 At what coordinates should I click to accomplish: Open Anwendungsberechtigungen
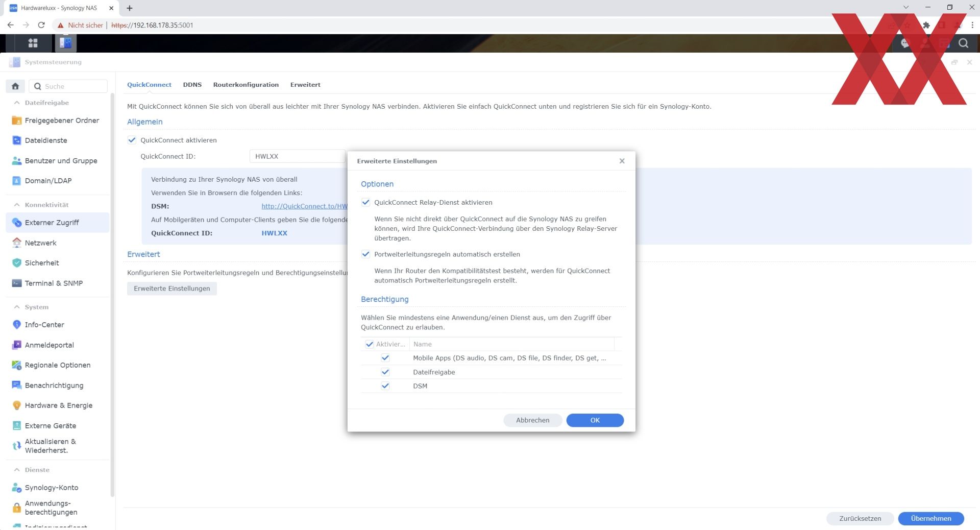57,508
